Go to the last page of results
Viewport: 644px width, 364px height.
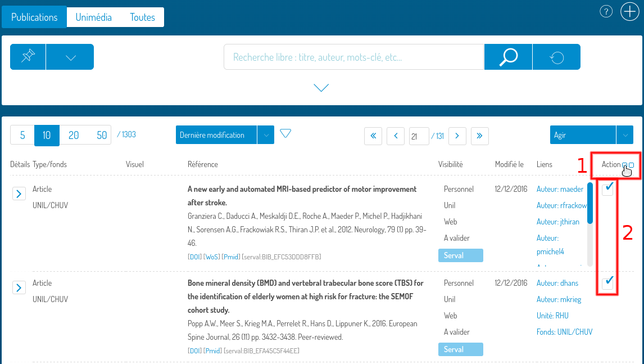480,136
